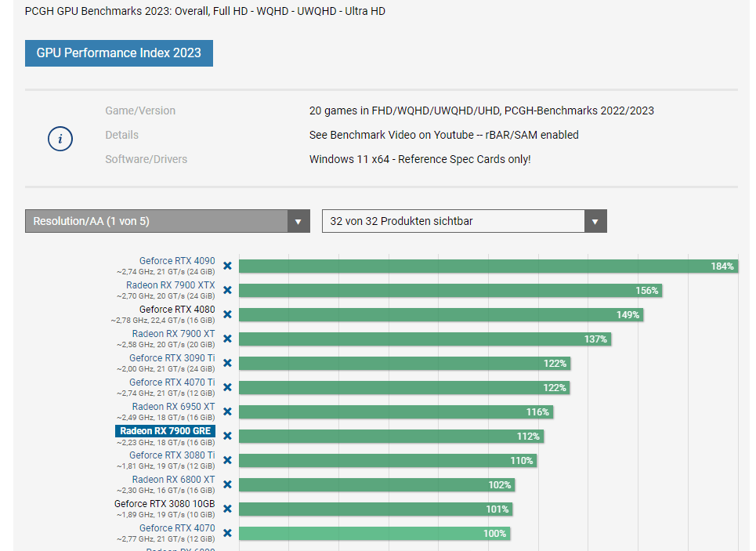Click the circled info icon
This screenshot has width=756, height=551.
click(x=60, y=139)
